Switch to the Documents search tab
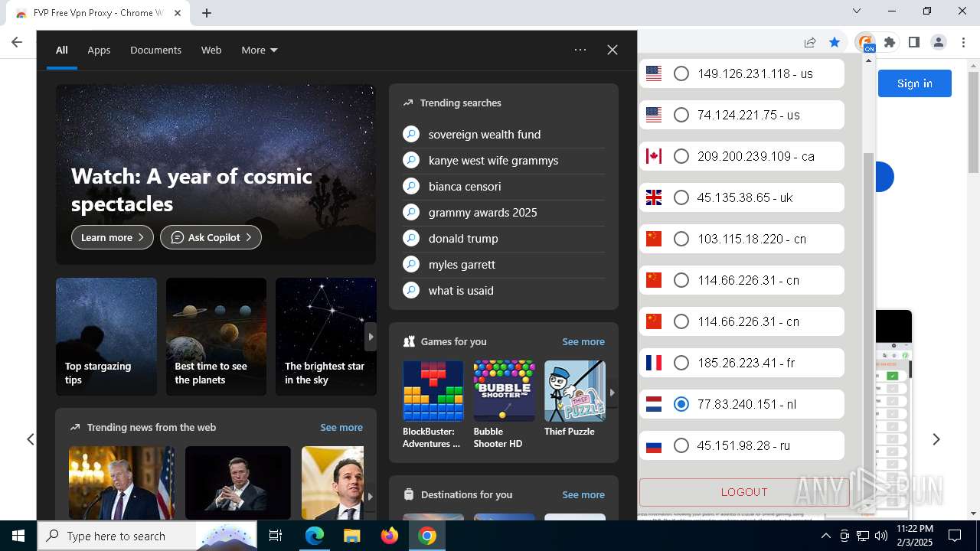The image size is (980, 551). [155, 51]
